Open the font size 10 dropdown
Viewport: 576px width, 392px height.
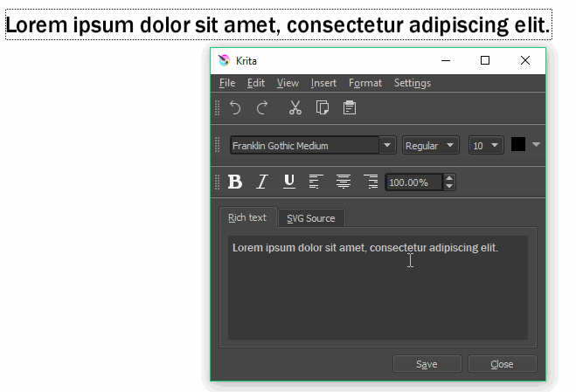pyautogui.click(x=486, y=145)
